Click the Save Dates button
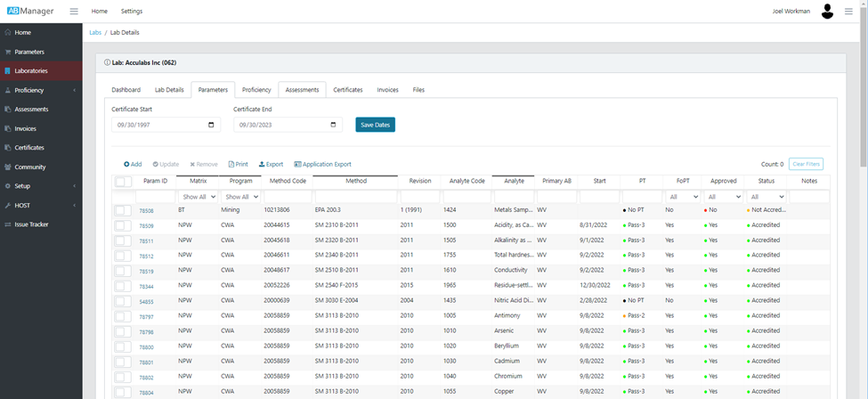868x399 pixels. pyautogui.click(x=376, y=125)
